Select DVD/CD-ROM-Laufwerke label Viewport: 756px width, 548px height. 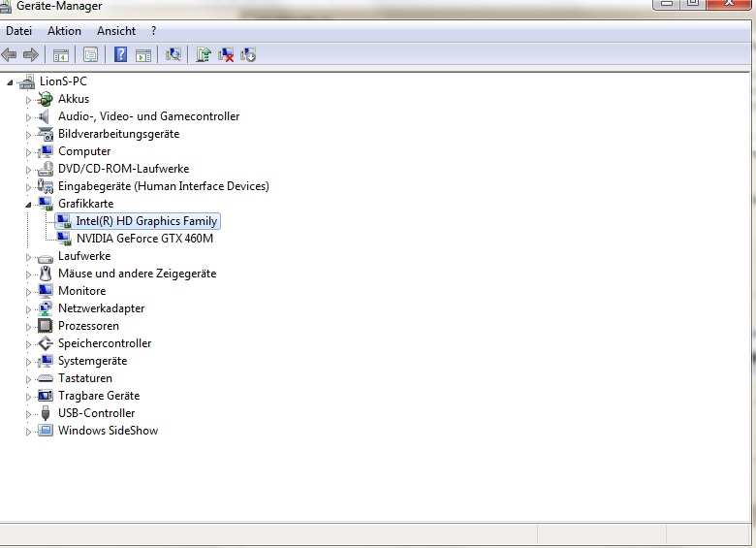tap(123, 169)
